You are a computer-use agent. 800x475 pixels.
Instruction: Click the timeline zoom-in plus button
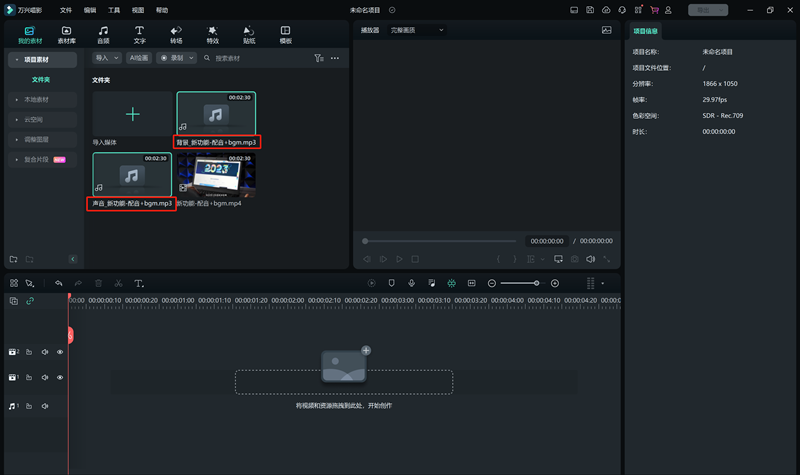555,283
